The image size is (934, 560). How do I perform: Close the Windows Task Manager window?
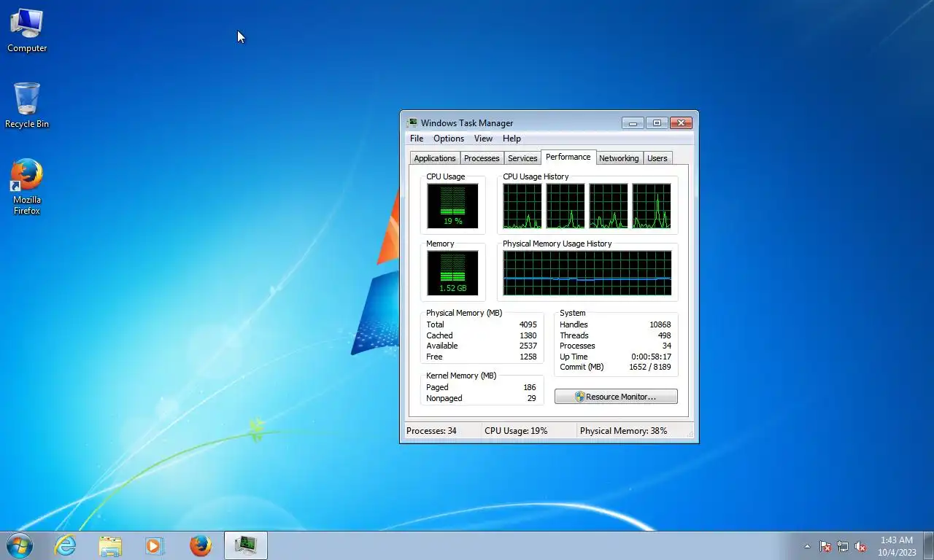pos(681,123)
